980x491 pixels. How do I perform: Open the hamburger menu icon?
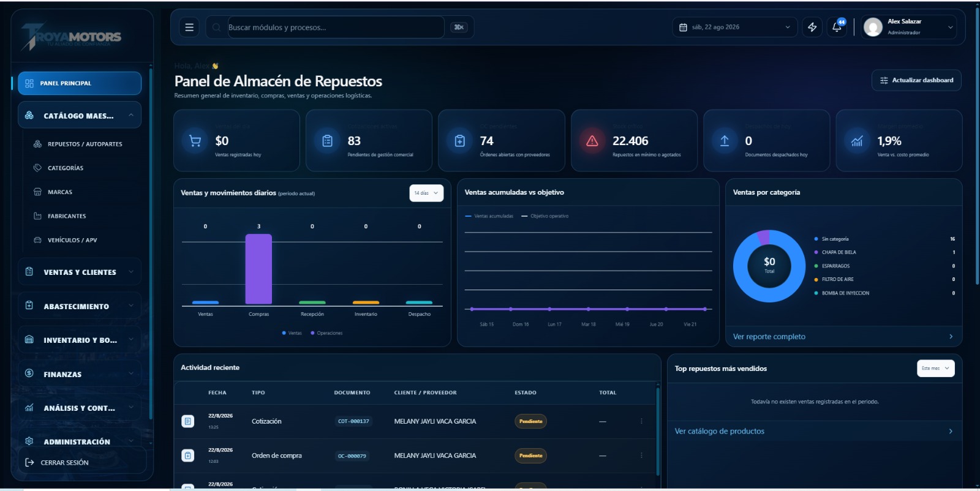pos(189,28)
